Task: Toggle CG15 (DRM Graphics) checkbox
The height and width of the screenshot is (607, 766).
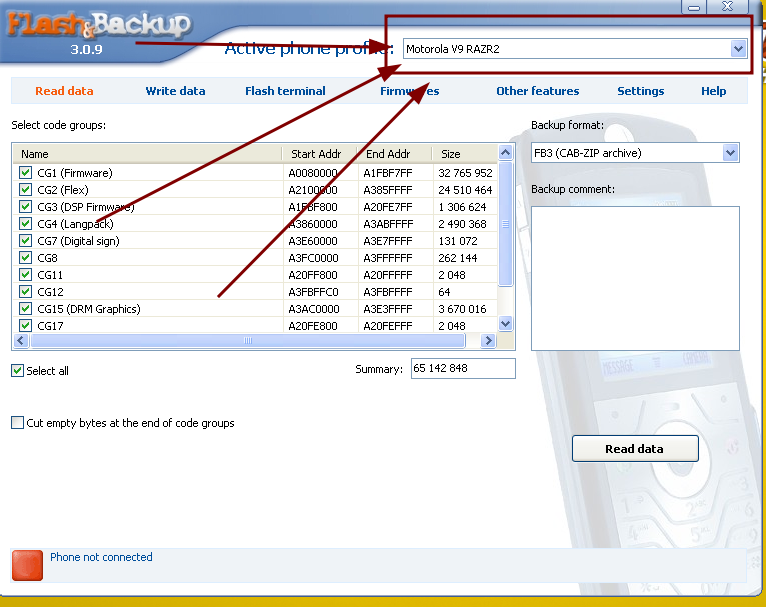Action: [25, 309]
